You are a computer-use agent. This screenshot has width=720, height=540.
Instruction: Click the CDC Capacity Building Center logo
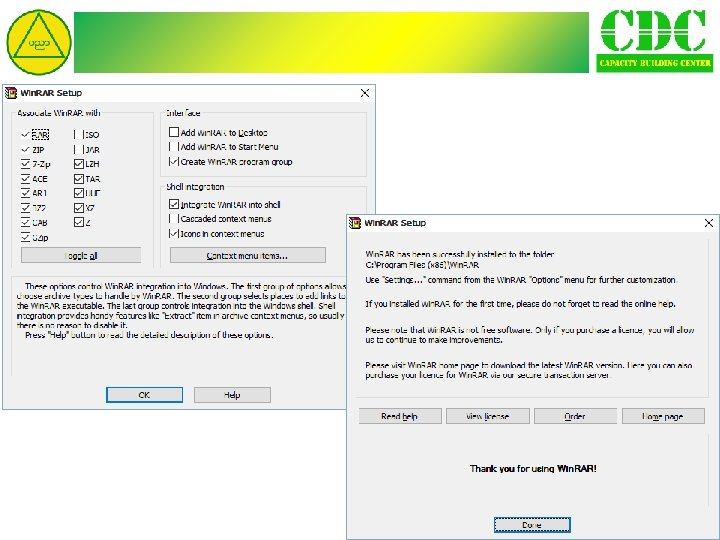tap(655, 40)
